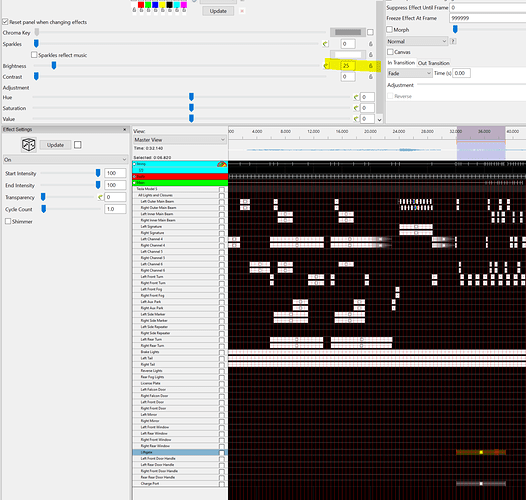Image resolution: width=526 pixels, height=500 pixels.
Task: Click the Saturation value curve icon
Action: (x=356, y=108)
